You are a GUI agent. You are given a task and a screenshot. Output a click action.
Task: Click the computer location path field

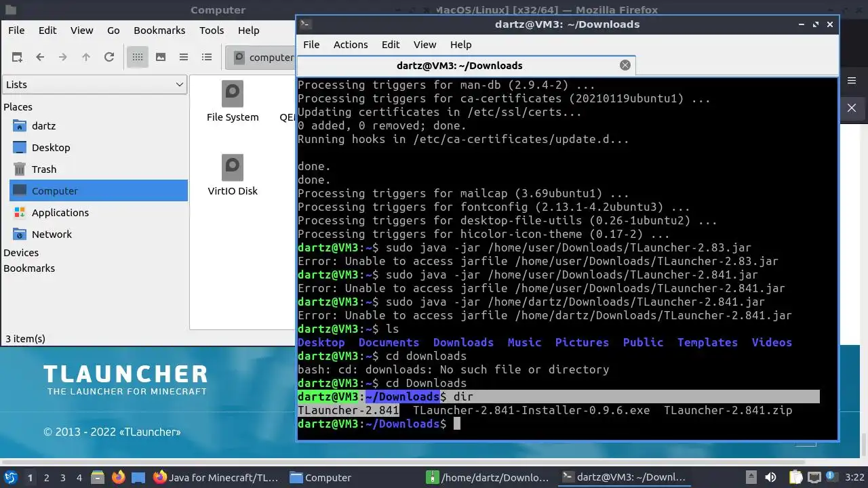point(261,58)
